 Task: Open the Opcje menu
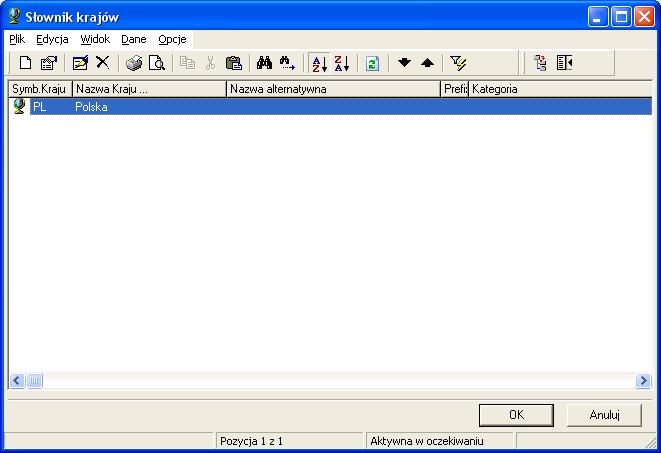click(172, 39)
